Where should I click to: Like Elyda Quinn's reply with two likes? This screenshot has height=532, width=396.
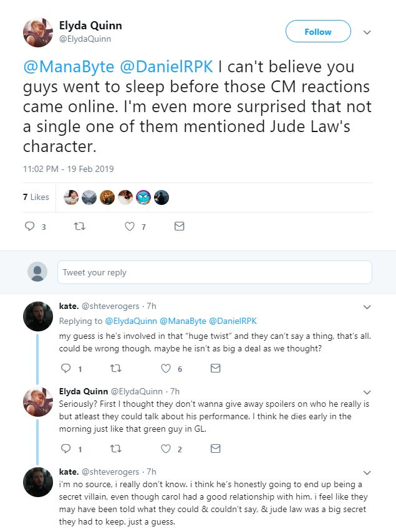(166, 449)
